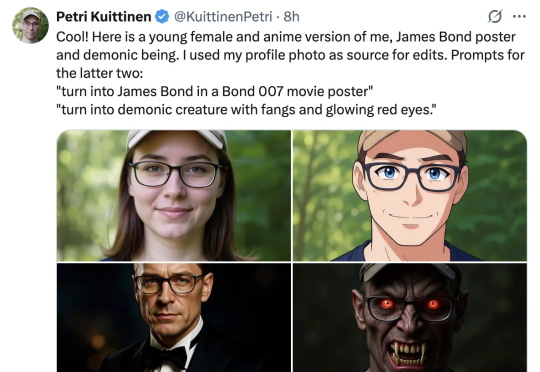540x372 pixels.
Task: Click the opening "Cool!" sentence of the post
Action: click(x=286, y=37)
